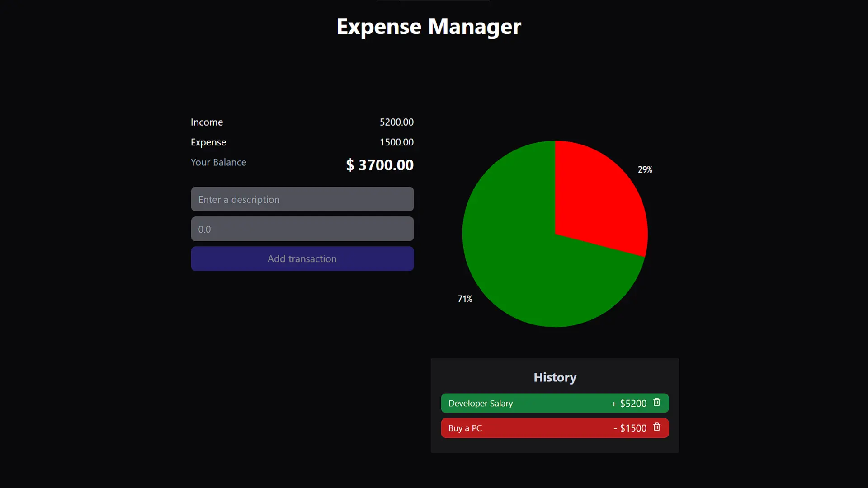
Task: Delete the Buy a PC transaction
Action: pos(657,427)
